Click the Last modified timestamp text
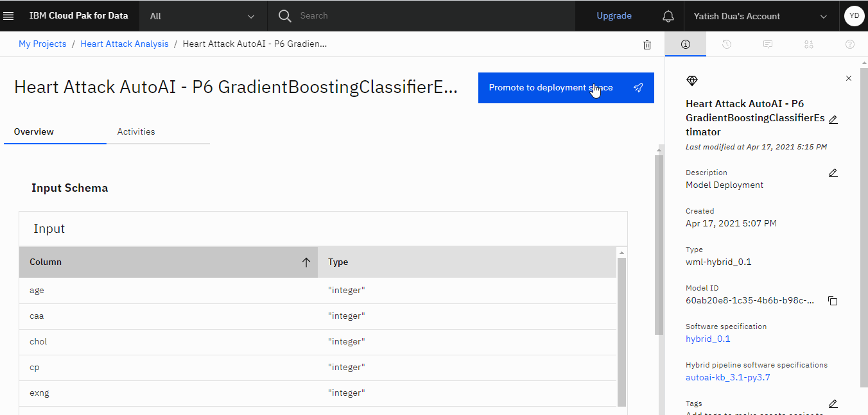This screenshot has height=415, width=868. pyautogui.click(x=756, y=147)
